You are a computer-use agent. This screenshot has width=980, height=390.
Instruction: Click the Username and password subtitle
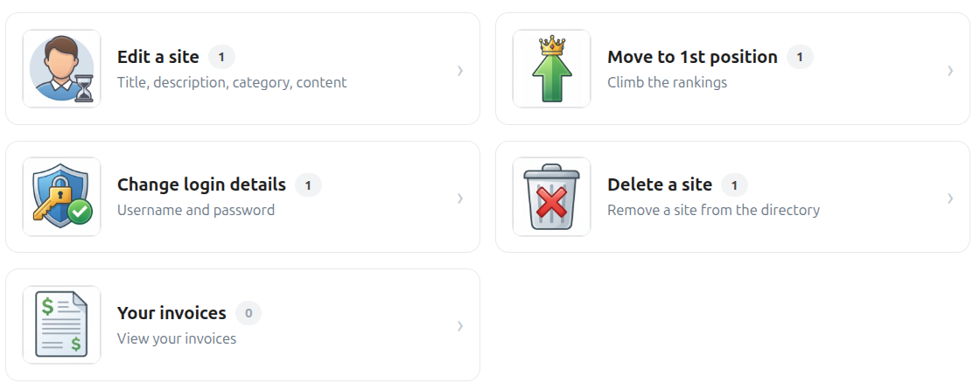click(x=196, y=210)
